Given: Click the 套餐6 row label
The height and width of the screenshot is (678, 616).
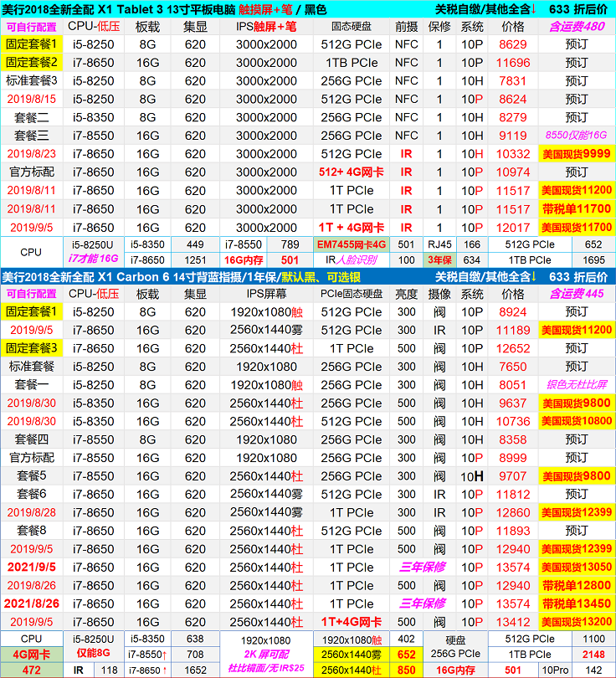Looking at the screenshot, I should [x=32, y=494].
